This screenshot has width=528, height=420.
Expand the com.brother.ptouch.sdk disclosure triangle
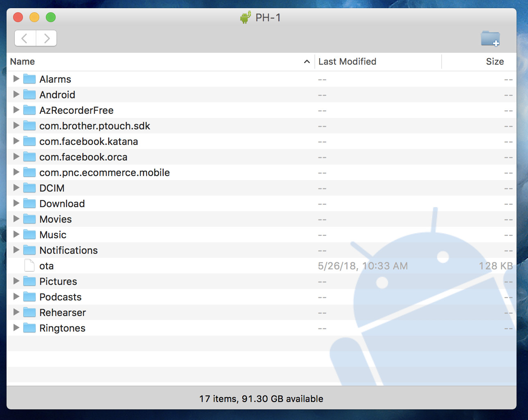[x=16, y=125]
